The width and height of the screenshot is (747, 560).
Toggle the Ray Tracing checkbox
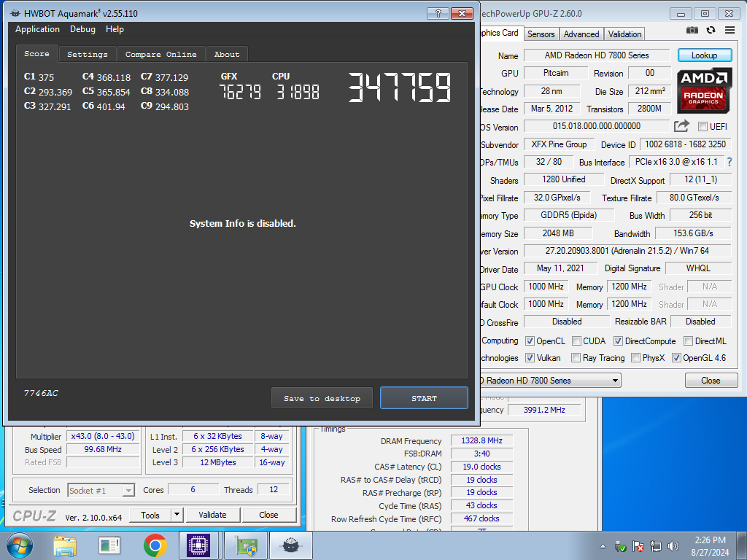click(x=576, y=357)
